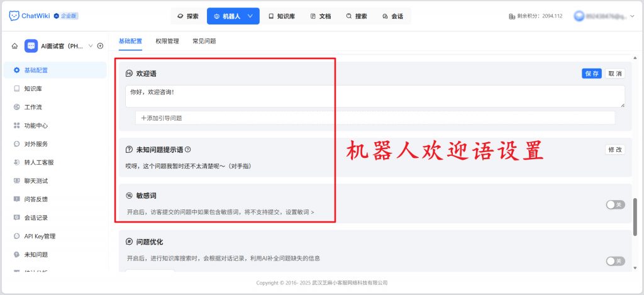Click the unknown prompt text 哎呀，这个问题我暂时还不太清楚呢
Screen dimensions: 644x295
click(x=188, y=166)
